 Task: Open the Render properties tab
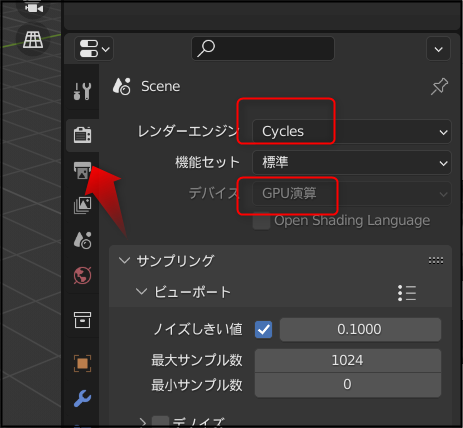(x=82, y=135)
